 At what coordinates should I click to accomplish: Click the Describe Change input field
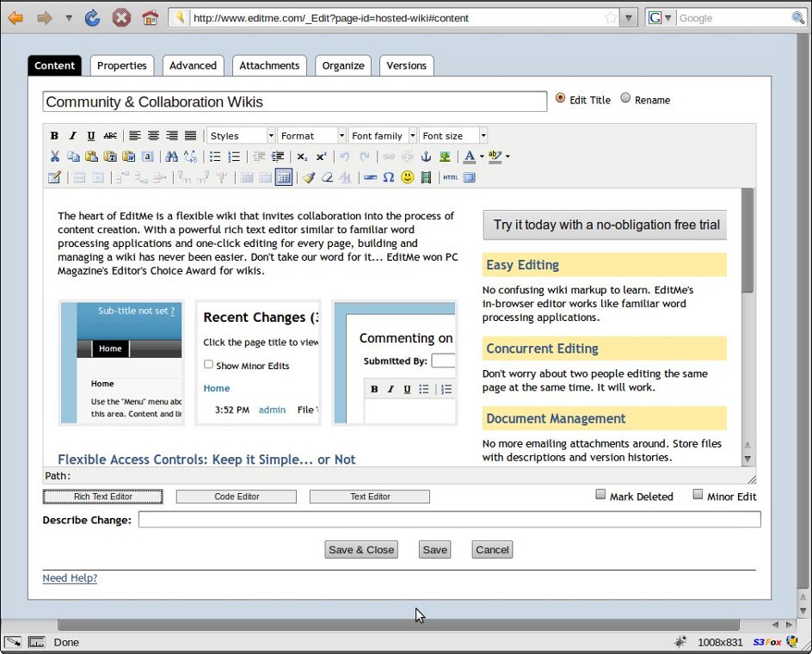[x=450, y=519]
